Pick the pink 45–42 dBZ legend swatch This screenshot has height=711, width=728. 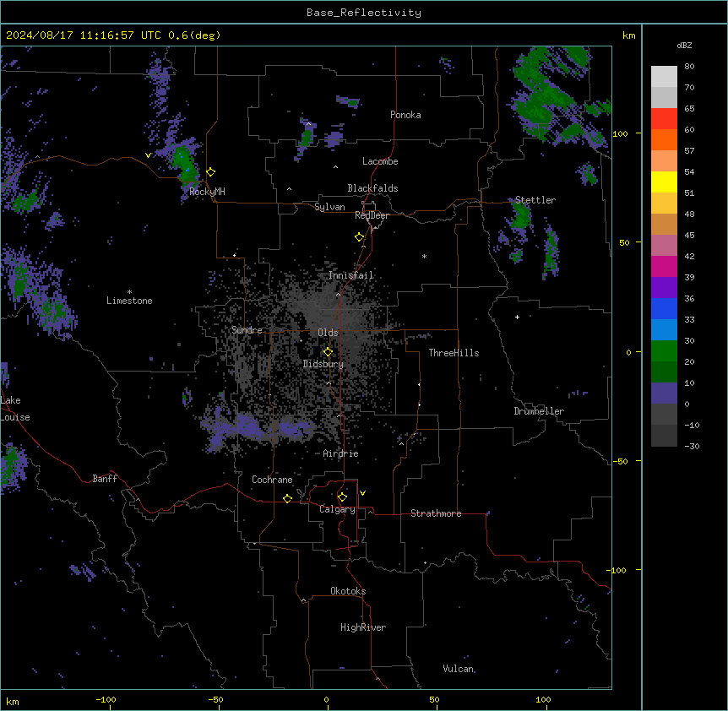[664, 246]
